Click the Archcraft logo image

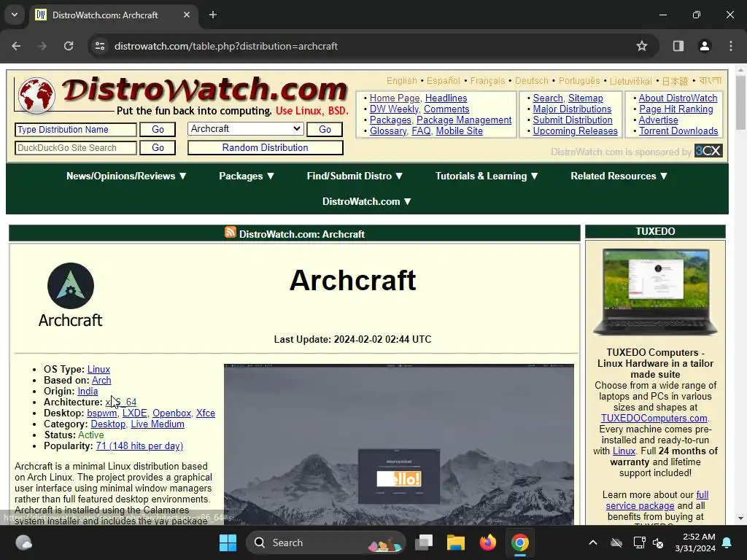tap(71, 295)
